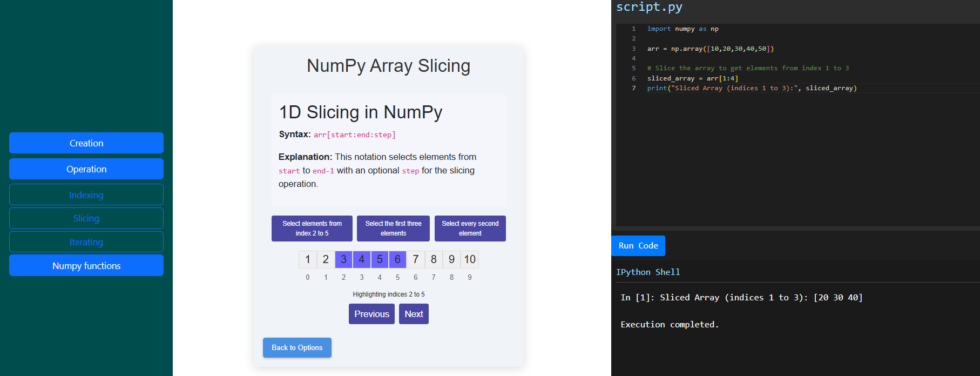Click 'Execution completed.' shell message
The width and height of the screenshot is (980, 376).
coord(670,325)
